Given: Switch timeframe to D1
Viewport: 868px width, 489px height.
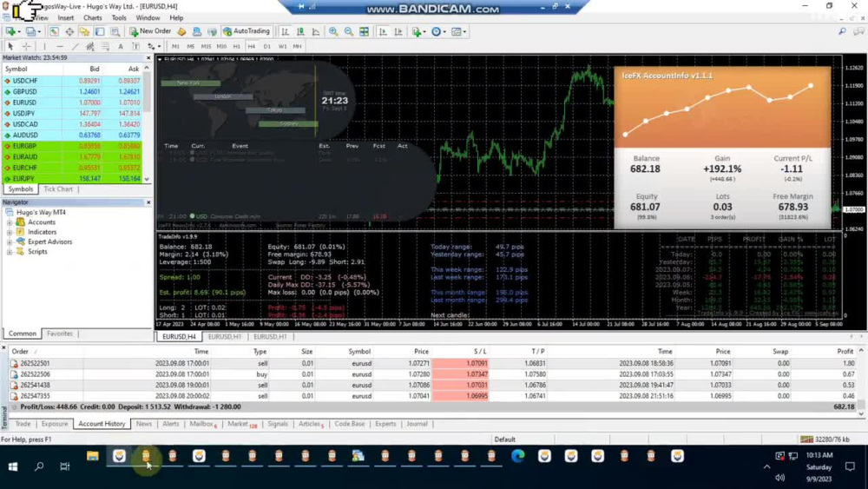Looking at the screenshot, I should 266,47.
